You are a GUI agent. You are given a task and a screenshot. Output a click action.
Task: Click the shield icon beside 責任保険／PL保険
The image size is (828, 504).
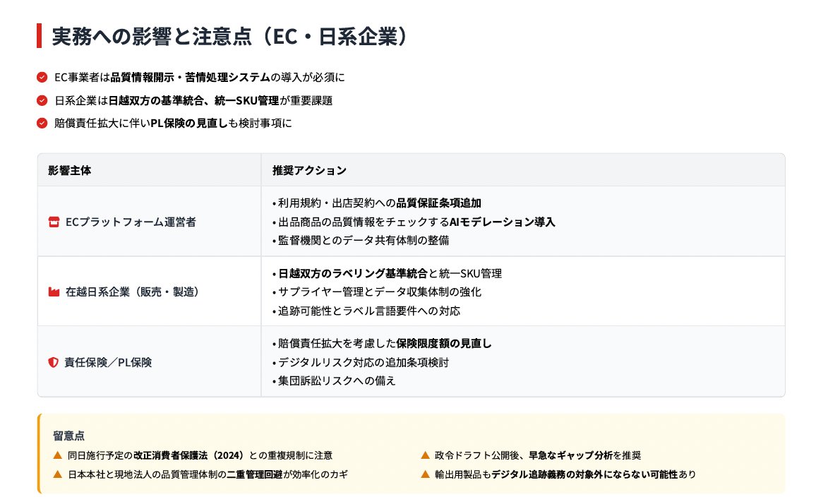54,362
